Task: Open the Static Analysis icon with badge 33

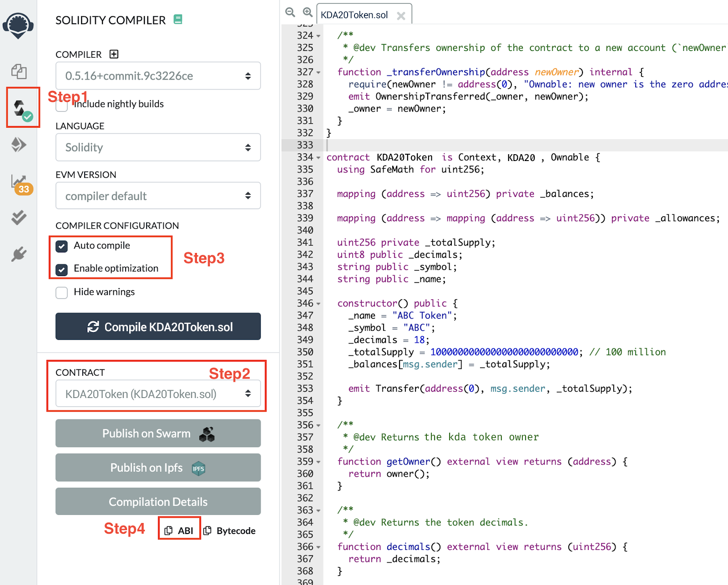Action: (x=21, y=184)
